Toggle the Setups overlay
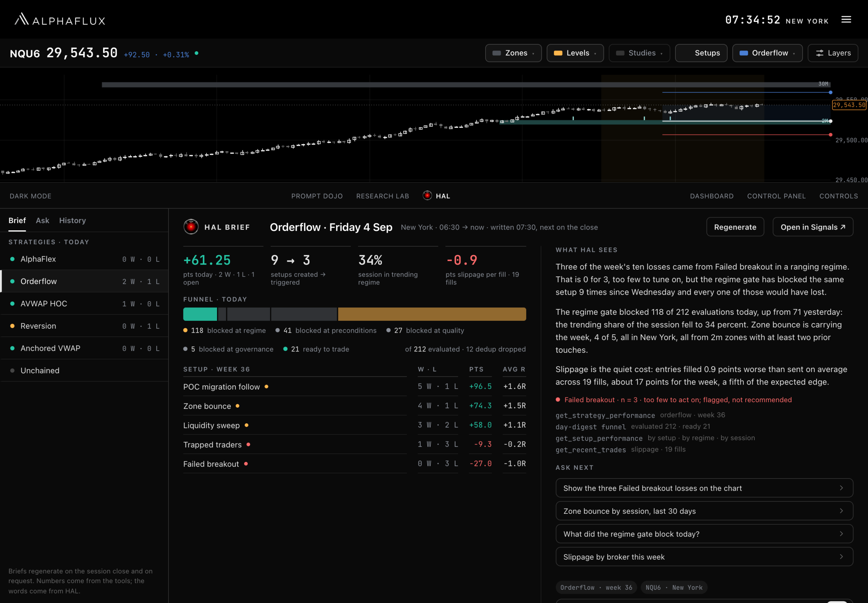868x603 pixels. 701,53
